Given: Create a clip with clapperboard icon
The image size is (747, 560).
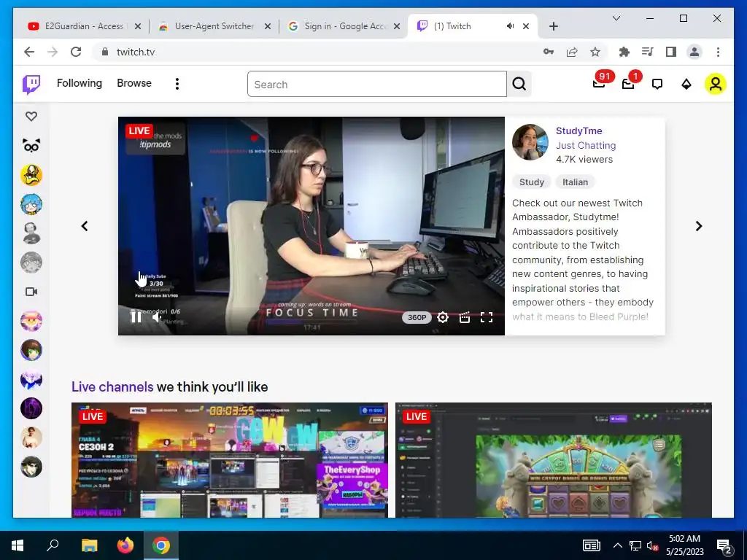Looking at the screenshot, I should click(x=465, y=317).
